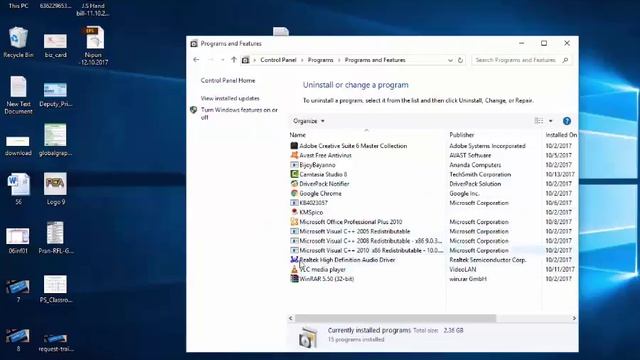This screenshot has width=640, height=360.
Task: Sort by the Installed On column header
Action: pos(561,135)
